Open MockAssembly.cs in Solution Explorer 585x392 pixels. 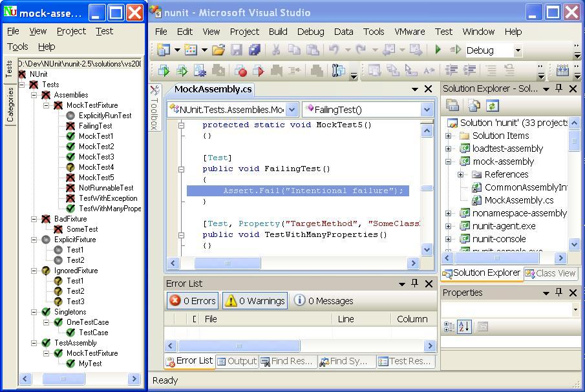(518, 200)
